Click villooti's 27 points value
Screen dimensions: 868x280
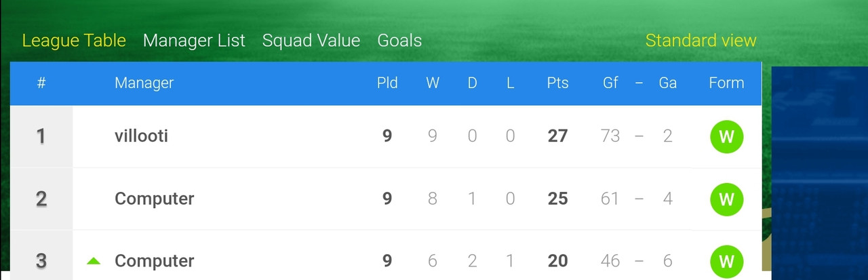click(x=557, y=136)
